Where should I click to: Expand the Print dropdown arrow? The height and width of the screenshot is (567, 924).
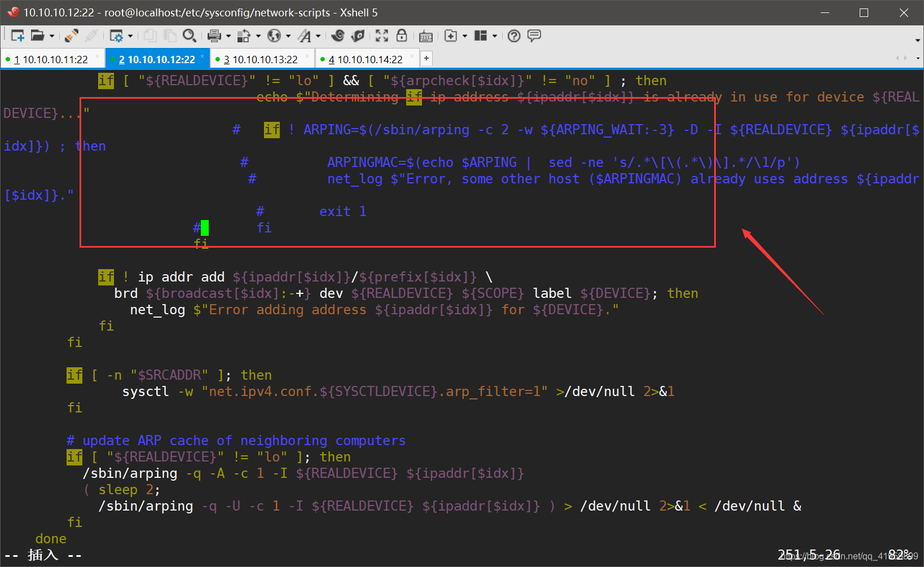[x=228, y=36]
